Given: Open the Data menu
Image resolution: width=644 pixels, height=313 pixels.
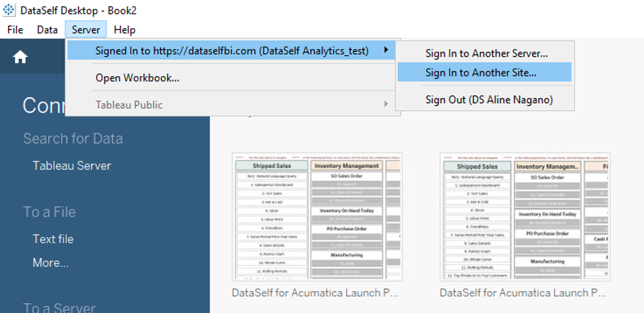Looking at the screenshot, I should [47, 30].
